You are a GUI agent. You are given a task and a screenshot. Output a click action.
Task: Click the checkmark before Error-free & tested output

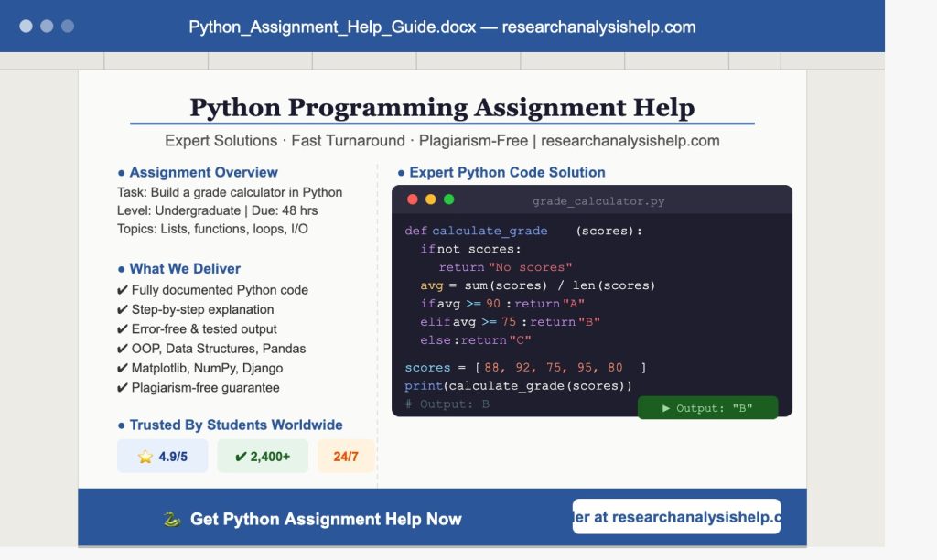[123, 329]
